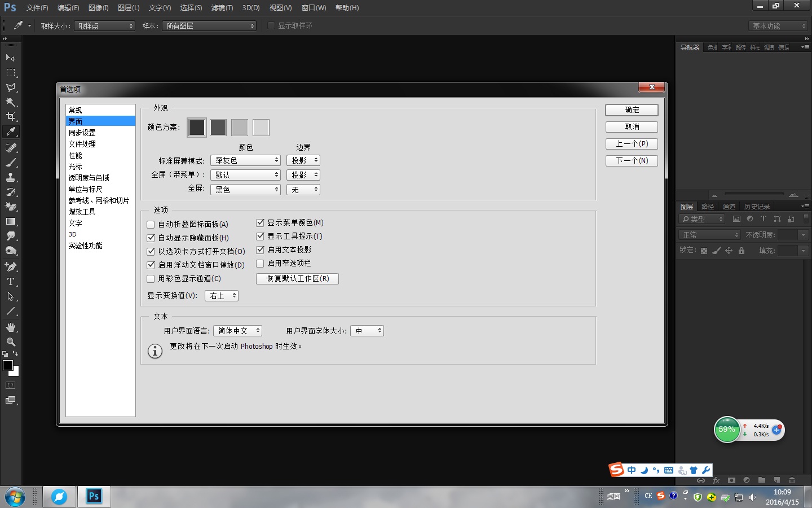Select the Smudge/Blur tool
The image size is (812, 508).
pos(11,236)
